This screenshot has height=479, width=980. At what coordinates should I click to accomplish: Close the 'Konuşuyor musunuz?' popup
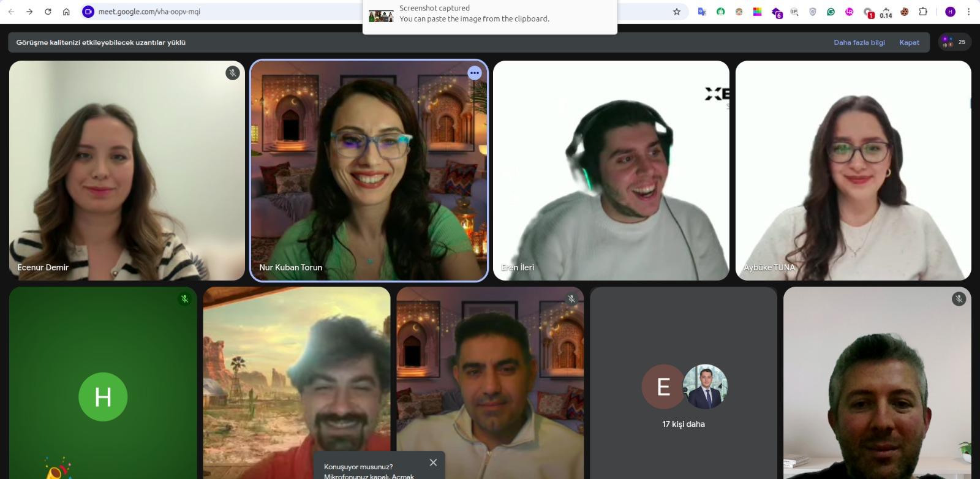433,462
